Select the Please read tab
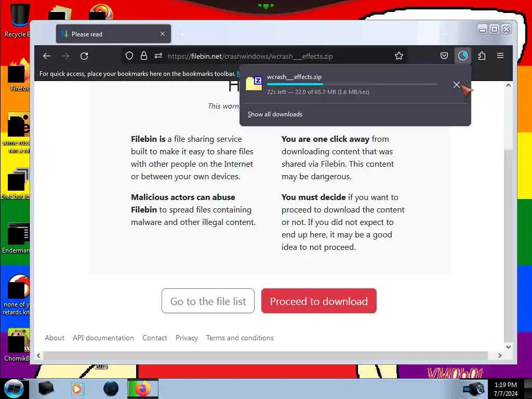 point(113,34)
